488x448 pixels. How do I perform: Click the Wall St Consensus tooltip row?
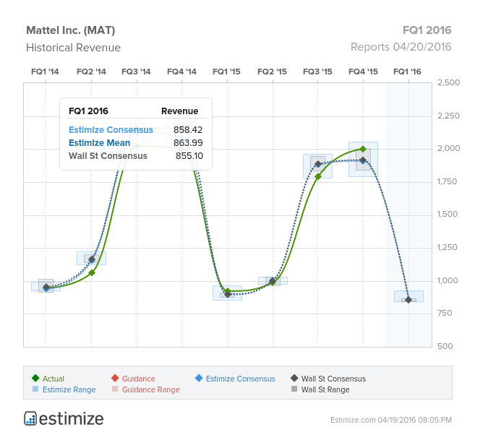point(136,156)
